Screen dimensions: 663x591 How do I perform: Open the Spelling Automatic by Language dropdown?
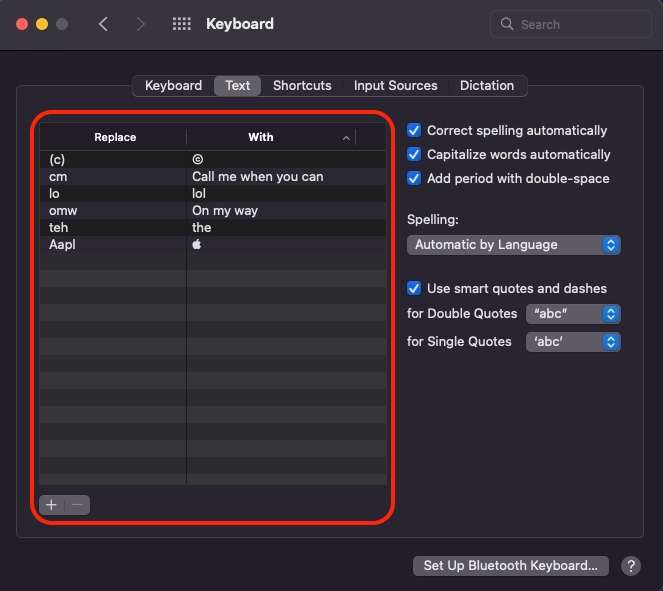(514, 245)
